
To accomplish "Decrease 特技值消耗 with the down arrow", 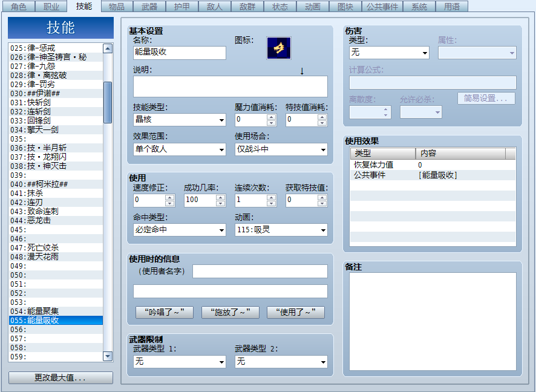I will tap(322, 123).
